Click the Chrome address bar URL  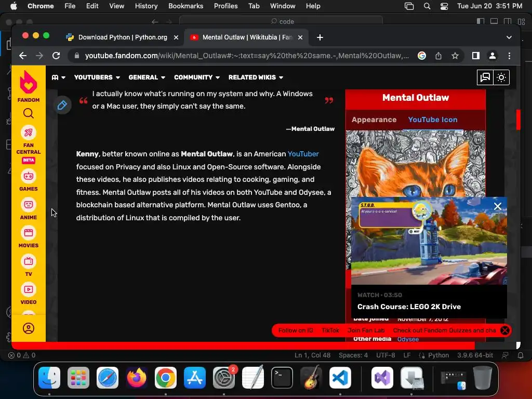(x=247, y=56)
